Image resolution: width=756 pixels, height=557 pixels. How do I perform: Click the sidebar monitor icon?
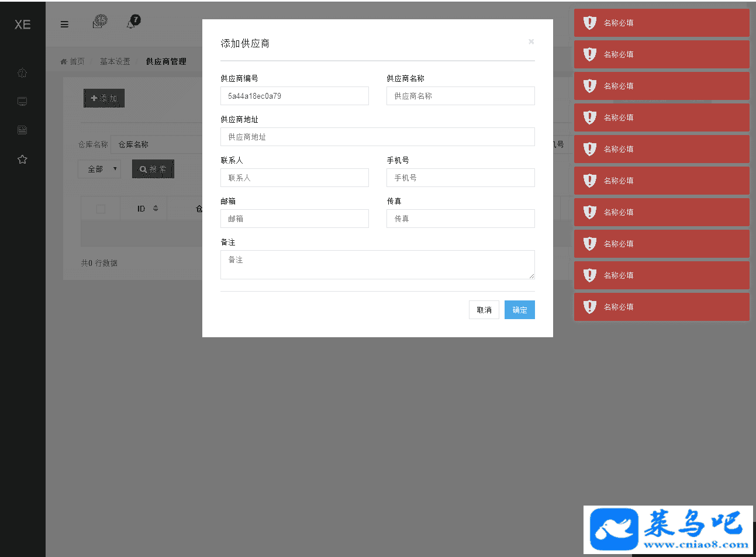click(22, 102)
